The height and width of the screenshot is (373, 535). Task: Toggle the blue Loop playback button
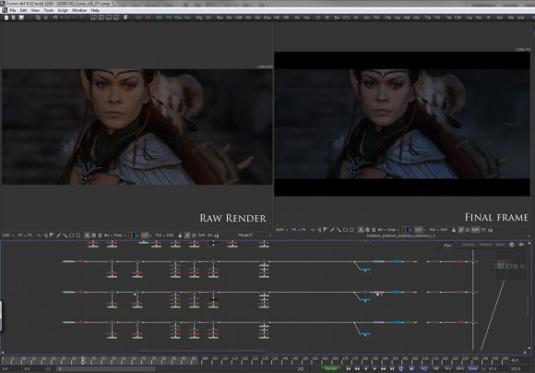pyautogui.click(x=401, y=369)
